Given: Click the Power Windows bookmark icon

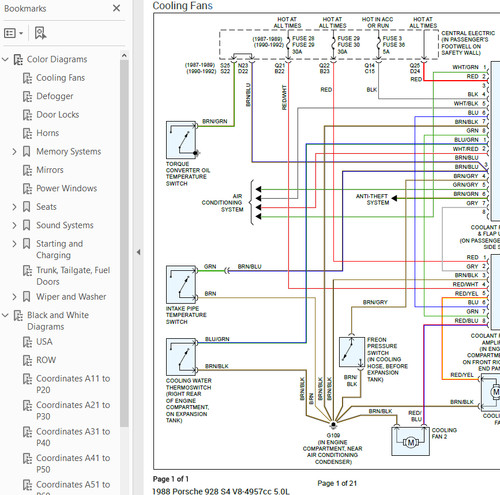Looking at the screenshot, I should [27, 189].
